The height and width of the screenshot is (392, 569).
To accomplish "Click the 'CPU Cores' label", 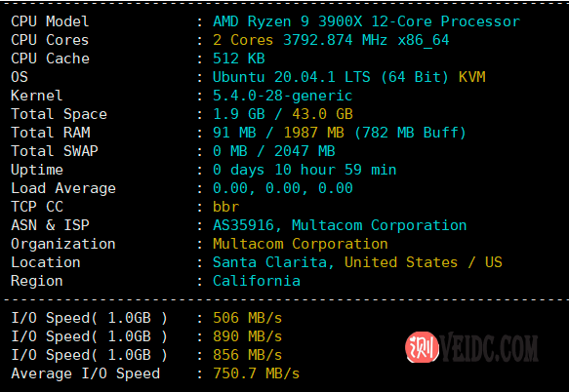I will (x=50, y=40).
